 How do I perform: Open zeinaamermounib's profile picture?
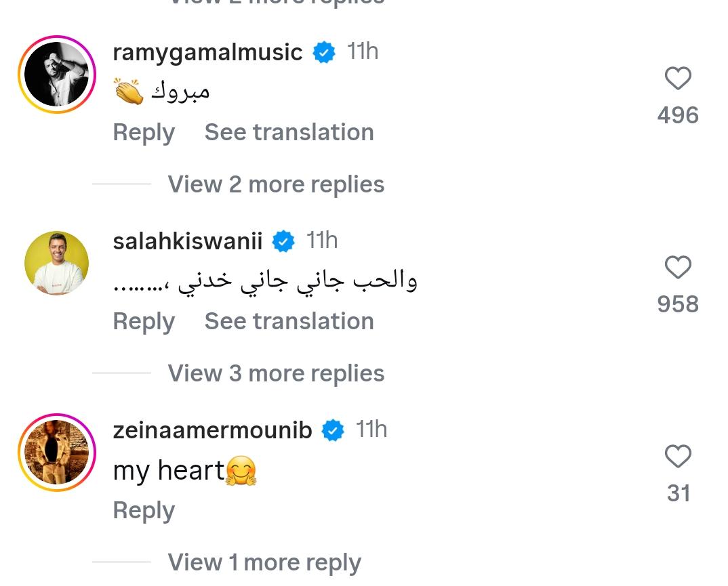coord(57,451)
